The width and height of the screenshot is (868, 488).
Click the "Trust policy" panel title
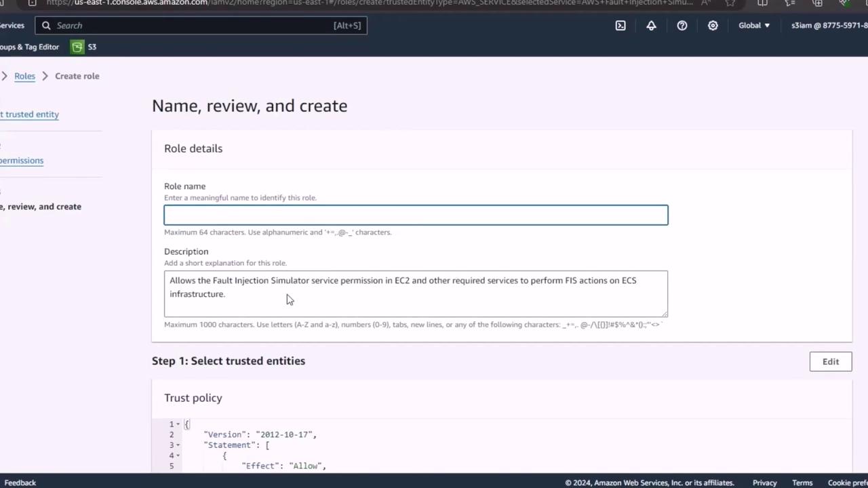tap(193, 398)
